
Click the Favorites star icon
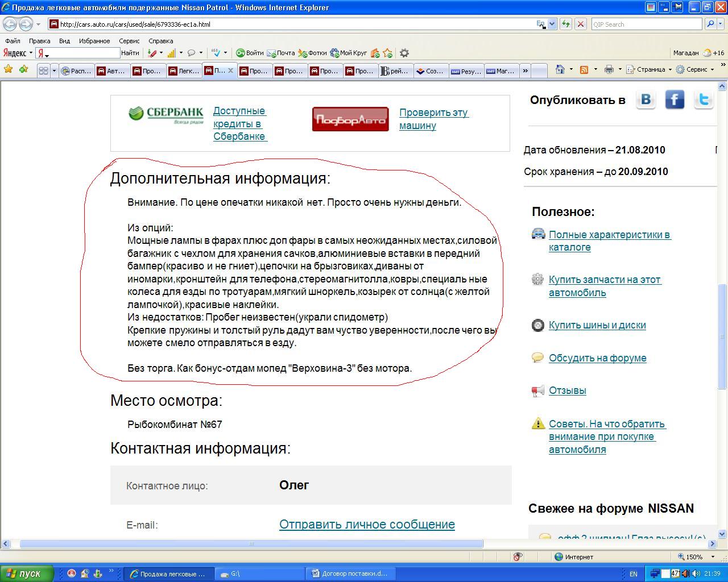[x=9, y=69]
